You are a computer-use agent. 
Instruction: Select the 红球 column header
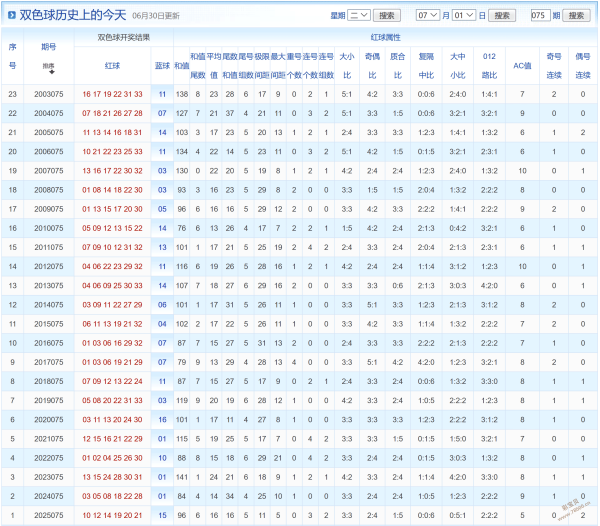point(112,66)
